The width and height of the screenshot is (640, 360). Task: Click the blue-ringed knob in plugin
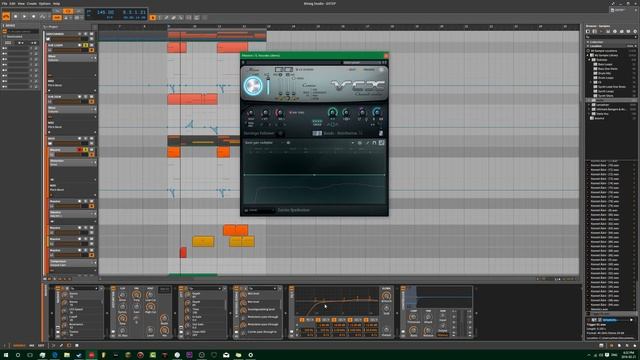377,112
